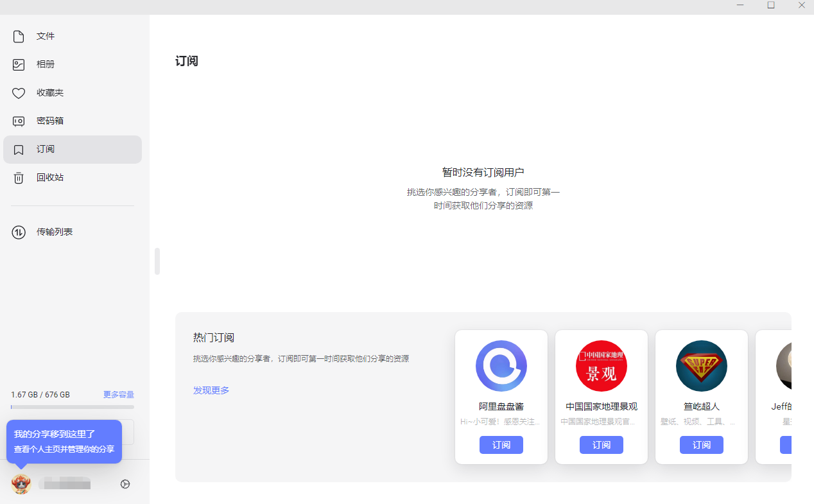Open 传输列表 transfer list icon

[x=18, y=232]
